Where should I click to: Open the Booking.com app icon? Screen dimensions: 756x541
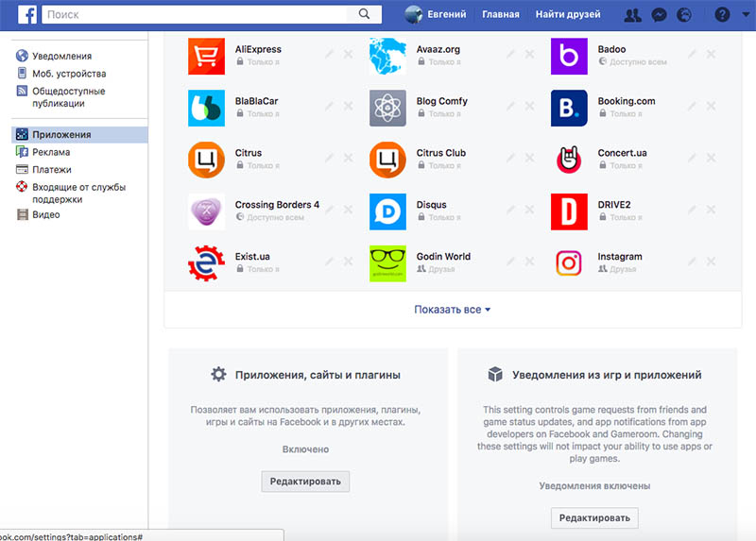pos(569,108)
